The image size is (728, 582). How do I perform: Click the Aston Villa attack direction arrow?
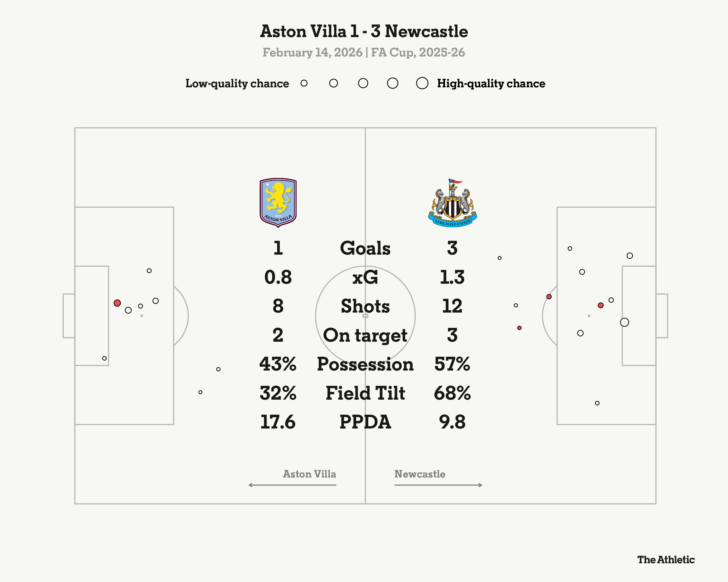click(292, 485)
